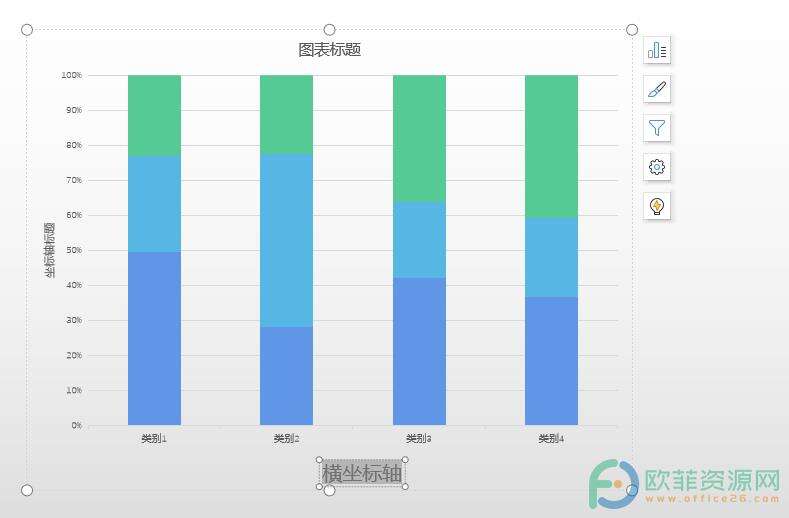Click the 类别4 axis label
The image size is (789, 518).
pyautogui.click(x=551, y=438)
